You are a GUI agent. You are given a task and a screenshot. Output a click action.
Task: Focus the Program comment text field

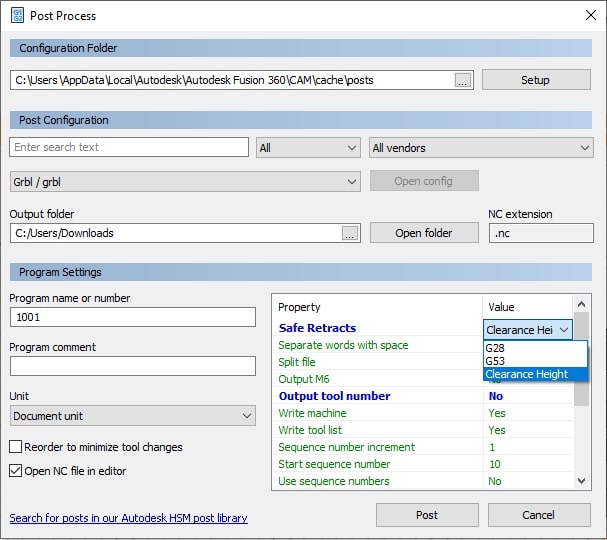pos(133,366)
